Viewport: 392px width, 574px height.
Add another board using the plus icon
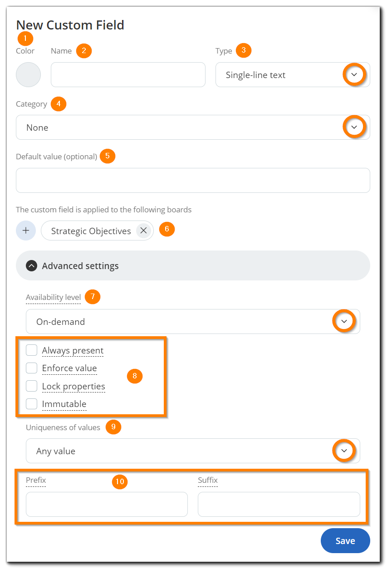pyautogui.click(x=25, y=231)
